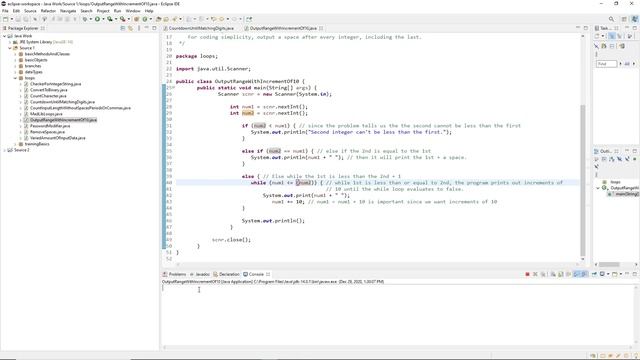Screen dimensions: 640x360
Task: Expand the trainingBasics package
Action: [x=15, y=144]
